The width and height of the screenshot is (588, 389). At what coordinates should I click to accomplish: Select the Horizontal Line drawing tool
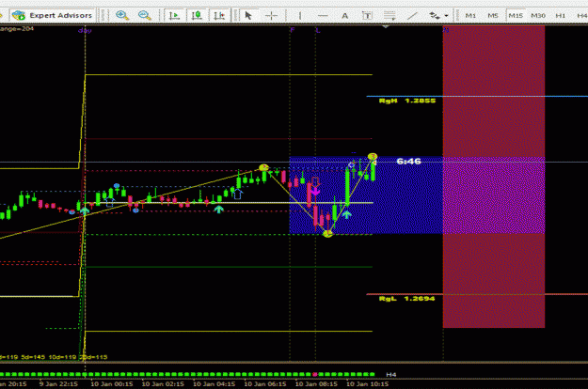coord(323,15)
